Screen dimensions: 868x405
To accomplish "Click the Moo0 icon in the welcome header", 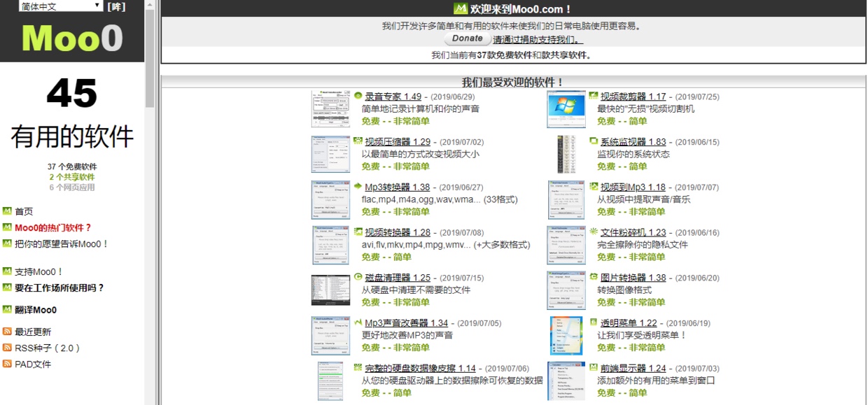I will pos(461,9).
